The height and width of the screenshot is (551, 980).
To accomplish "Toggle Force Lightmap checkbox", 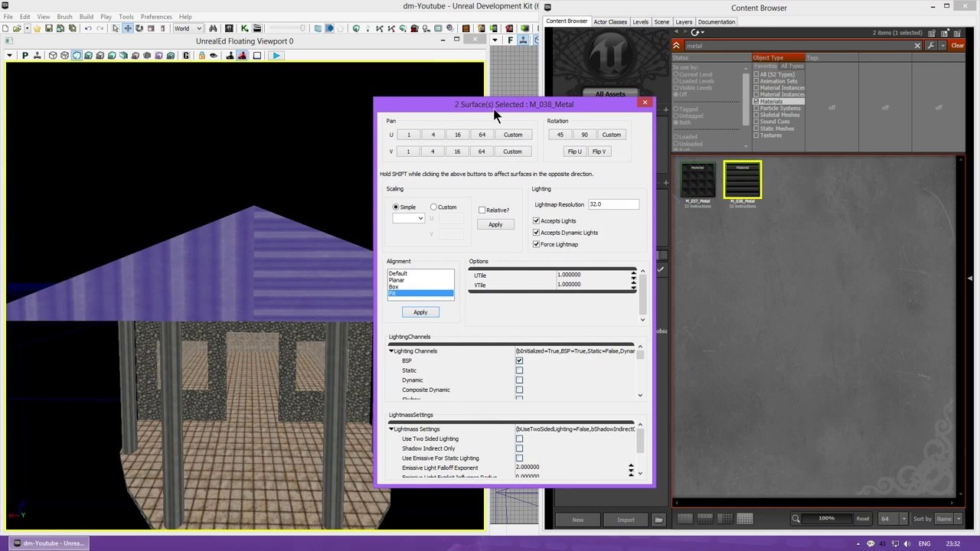I will 536,244.
